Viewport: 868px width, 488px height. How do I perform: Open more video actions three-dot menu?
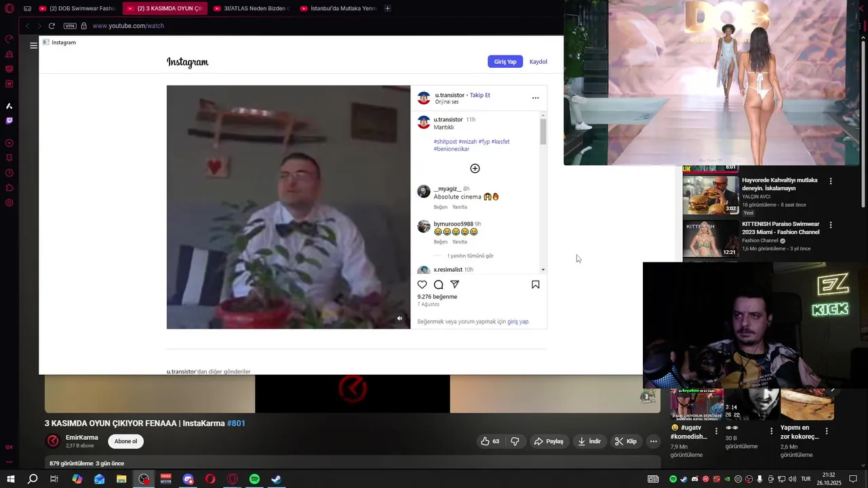pyautogui.click(x=653, y=441)
